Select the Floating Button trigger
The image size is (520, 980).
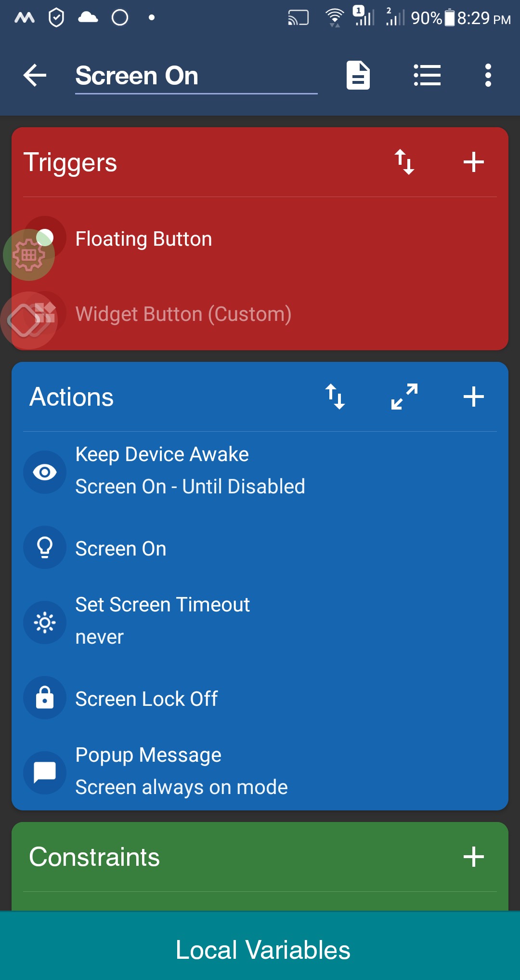tap(260, 239)
